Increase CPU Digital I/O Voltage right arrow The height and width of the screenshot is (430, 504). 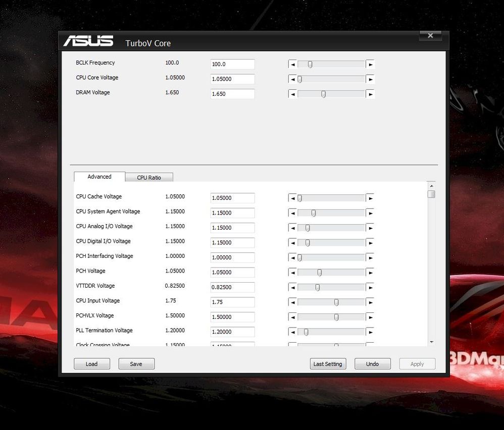pos(370,243)
